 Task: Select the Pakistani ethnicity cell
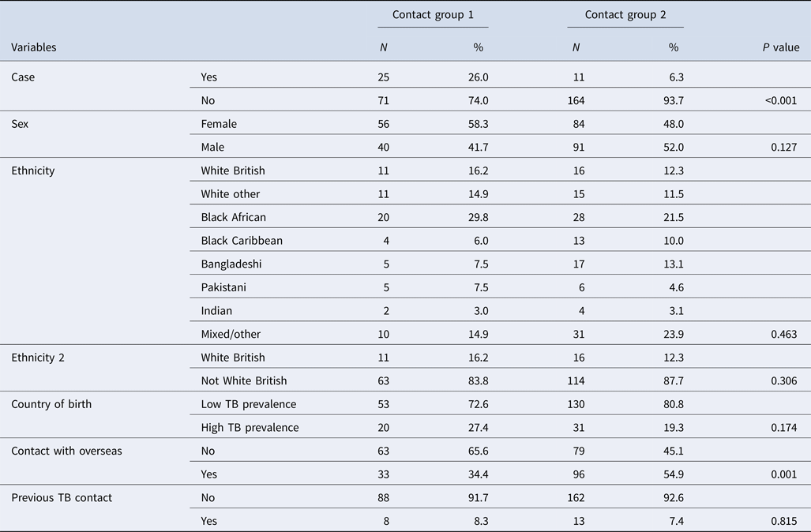point(225,287)
